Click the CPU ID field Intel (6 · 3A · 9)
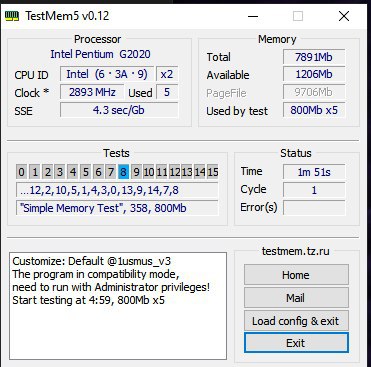Viewport: 371px width, 367px height. [x=107, y=74]
